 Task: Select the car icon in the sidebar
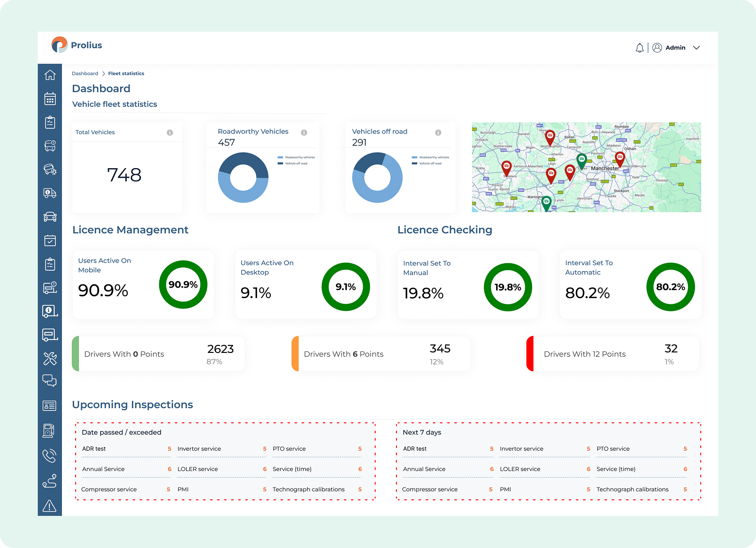[49, 216]
